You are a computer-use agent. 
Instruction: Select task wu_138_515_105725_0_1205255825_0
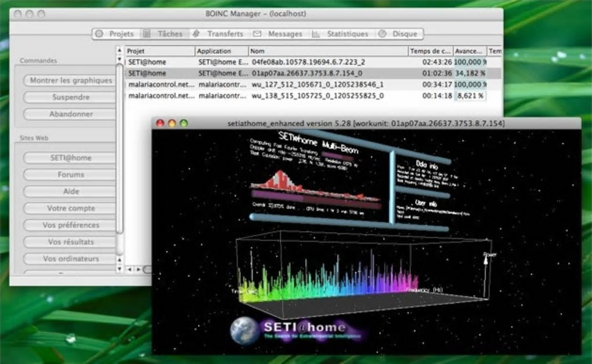pos(313,96)
